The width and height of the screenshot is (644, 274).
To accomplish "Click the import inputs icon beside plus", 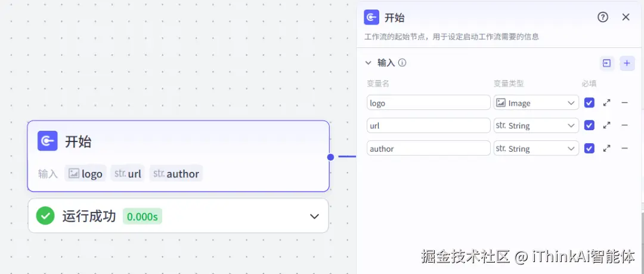I will click(606, 63).
